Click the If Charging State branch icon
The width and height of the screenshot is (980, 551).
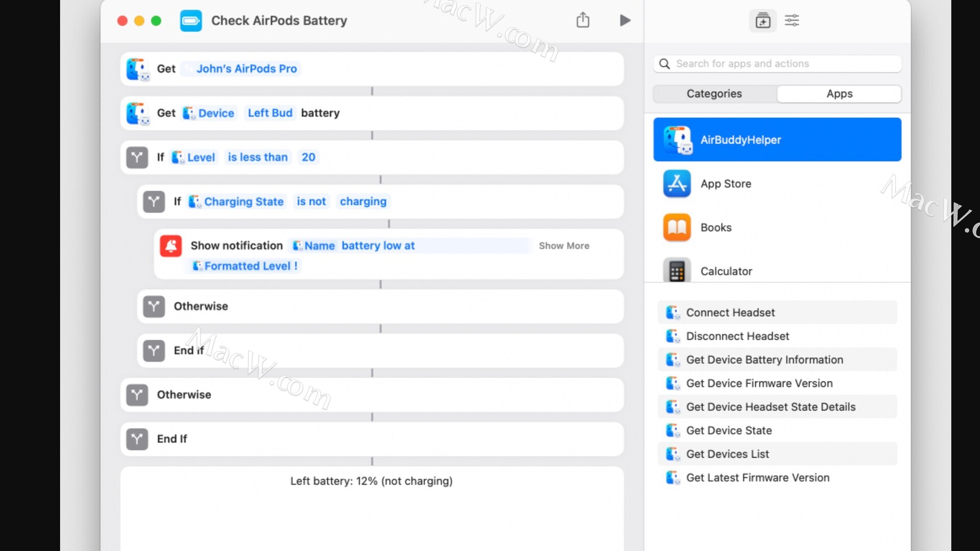tap(154, 202)
